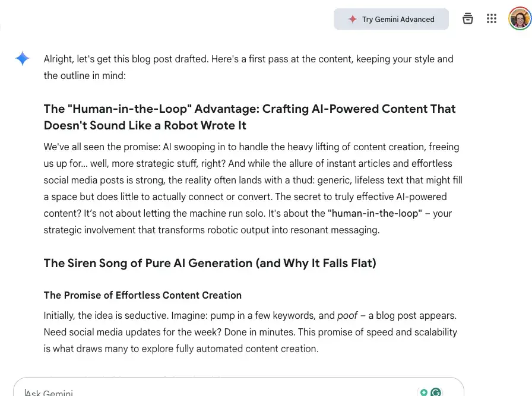
Task: Click the "Promise of Effortless Content Creation" subheading
Action: coord(142,295)
